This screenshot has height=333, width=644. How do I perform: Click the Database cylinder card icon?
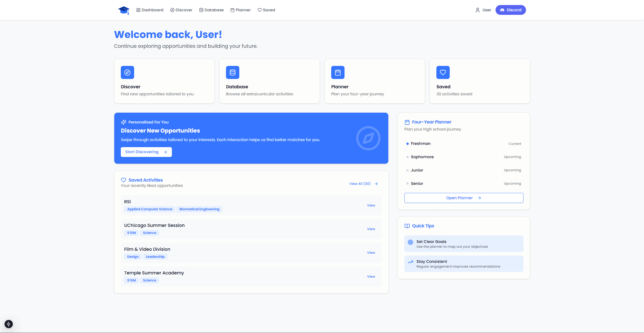click(233, 72)
